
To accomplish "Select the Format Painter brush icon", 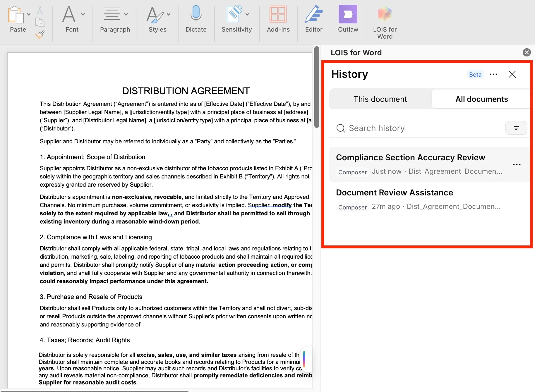I will click(40, 35).
